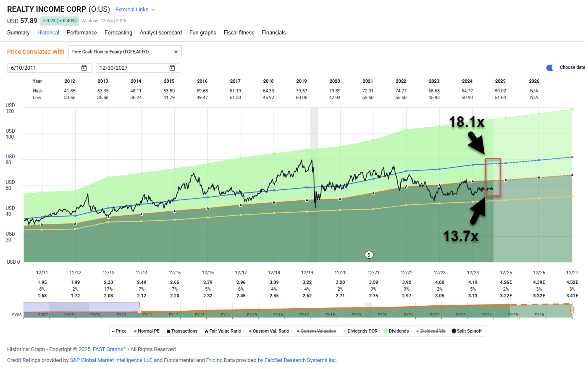Screen dimensions: 588x369
Task: Click the 12/21 AFFO value 3.59
Action: pos(373,282)
